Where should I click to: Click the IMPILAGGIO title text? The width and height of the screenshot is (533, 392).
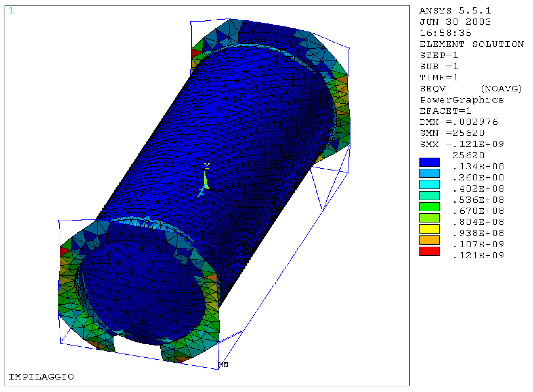point(41,377)
